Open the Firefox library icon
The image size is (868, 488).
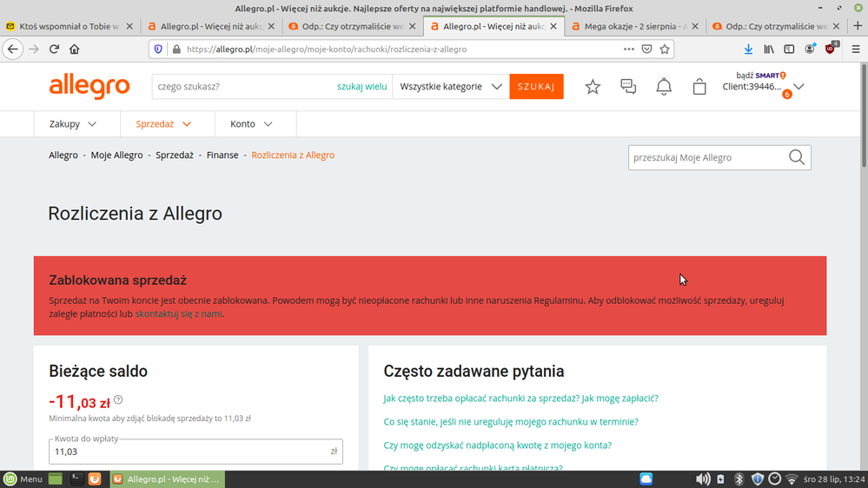(x=769, y=49)
